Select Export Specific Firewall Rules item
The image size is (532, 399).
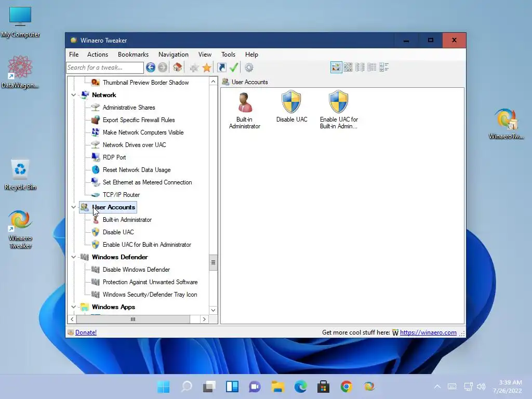[138, 120]
